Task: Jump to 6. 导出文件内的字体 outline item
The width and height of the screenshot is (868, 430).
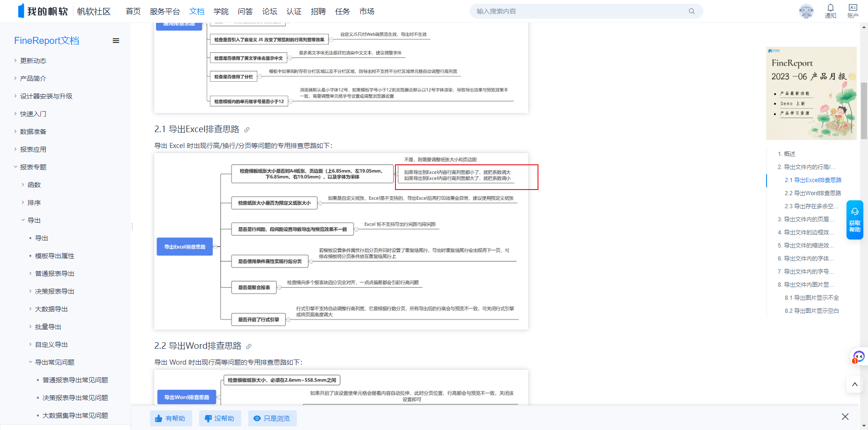Action: click(x=806, y=258)
